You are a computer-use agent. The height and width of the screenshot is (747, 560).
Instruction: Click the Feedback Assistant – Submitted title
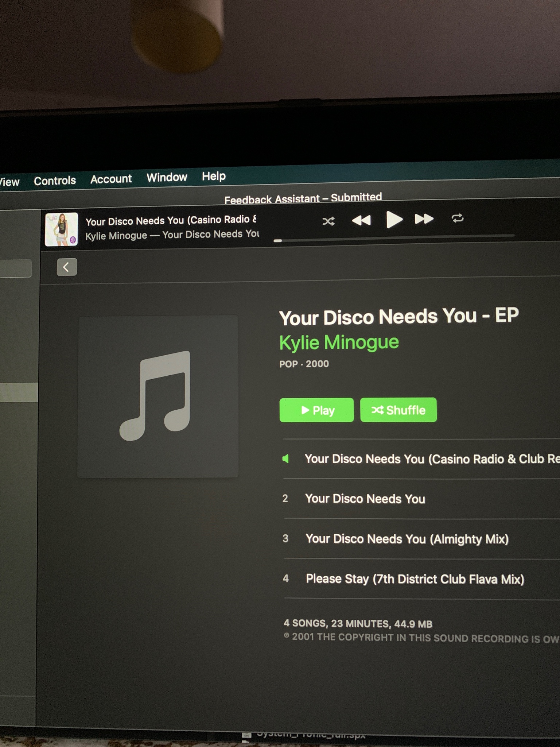303,198
